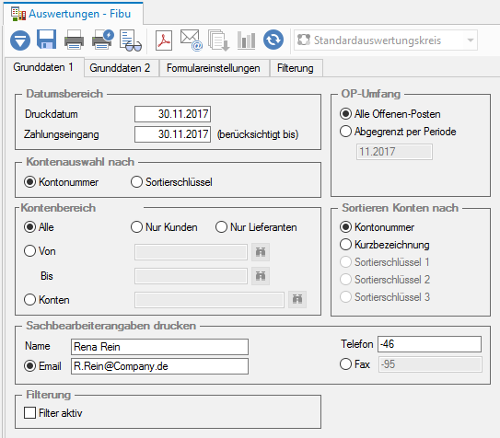
Task: Click the Von account input field
Action: click(191, 252)
